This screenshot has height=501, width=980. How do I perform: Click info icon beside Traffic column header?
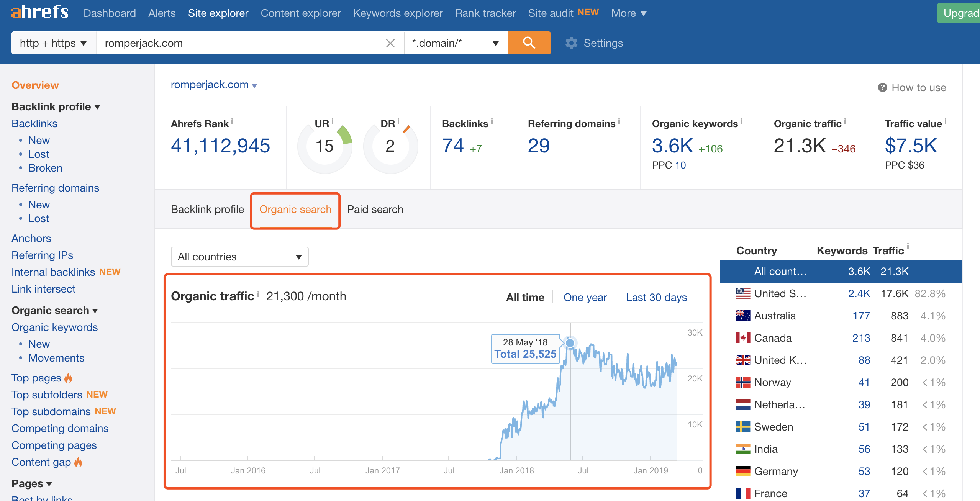pyautogui.click(x=908, y=246)
